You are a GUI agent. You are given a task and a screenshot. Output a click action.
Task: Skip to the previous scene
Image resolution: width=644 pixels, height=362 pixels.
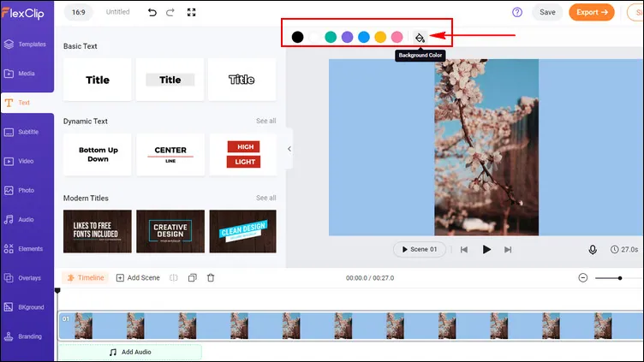pos(463,250)
